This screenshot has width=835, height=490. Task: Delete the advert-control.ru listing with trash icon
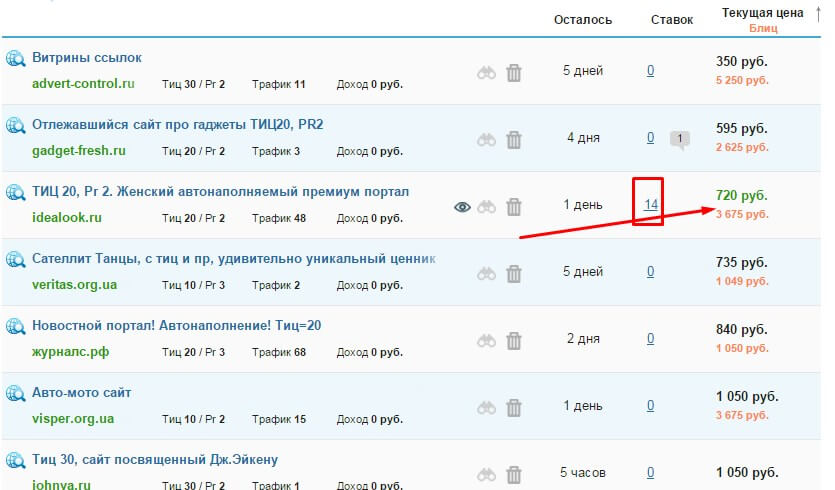pos(513,72)
